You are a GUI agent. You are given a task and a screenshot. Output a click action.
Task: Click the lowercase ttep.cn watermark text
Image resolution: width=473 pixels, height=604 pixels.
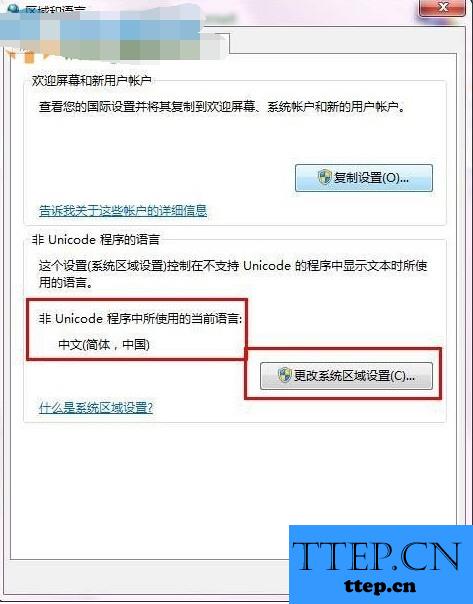(x=380, y=587)
